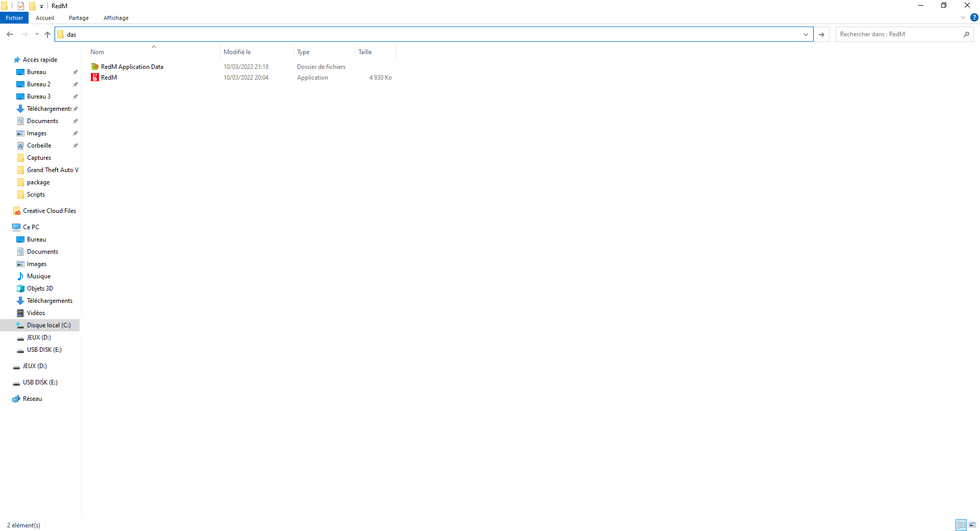
Task: Open the 'package' folder
Action: coord(38,182)
